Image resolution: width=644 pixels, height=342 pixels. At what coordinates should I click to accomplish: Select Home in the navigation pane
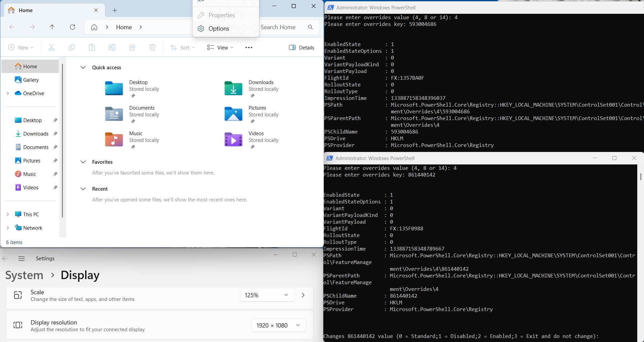30,67
